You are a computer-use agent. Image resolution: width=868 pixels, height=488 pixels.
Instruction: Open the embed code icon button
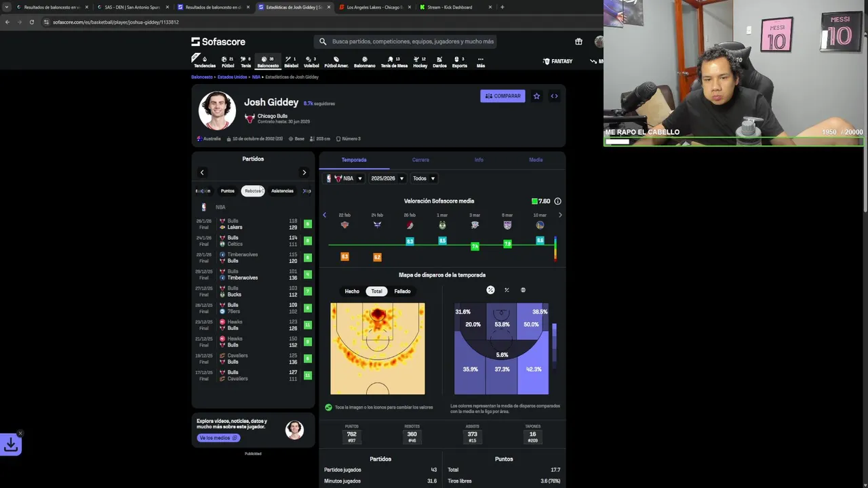coord(554,96)
